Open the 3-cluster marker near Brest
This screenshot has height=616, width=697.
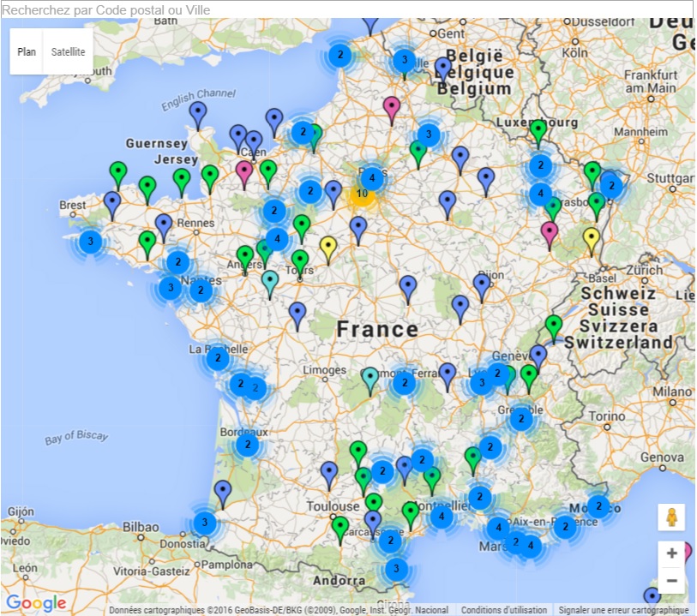(x=91, y=242)
